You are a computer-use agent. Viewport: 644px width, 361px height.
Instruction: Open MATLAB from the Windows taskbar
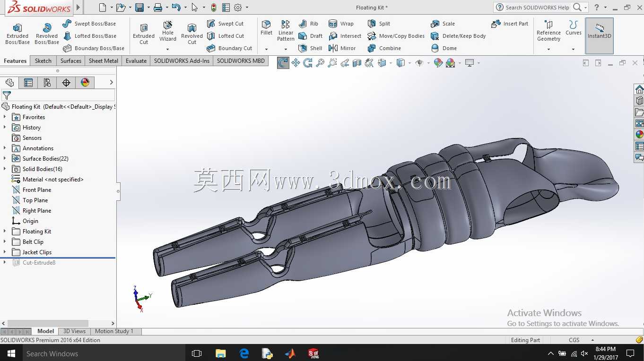click(290, 353)
